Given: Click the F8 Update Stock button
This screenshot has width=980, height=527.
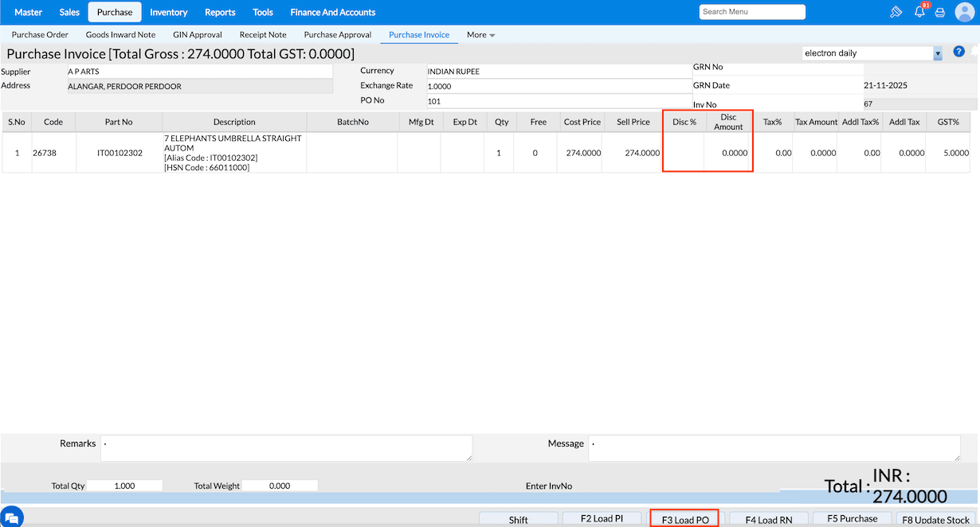Looking at the screenshot, I should click(x=936, y=520).
